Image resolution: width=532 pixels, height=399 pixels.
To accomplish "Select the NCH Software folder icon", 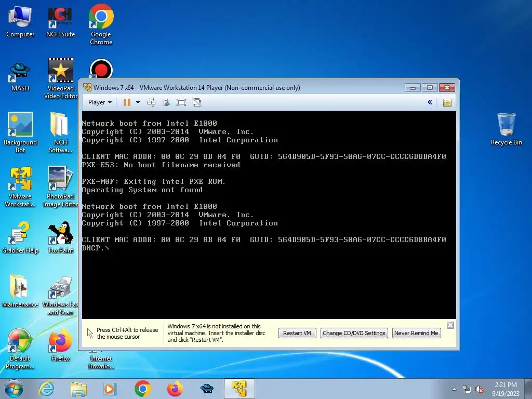I will (60, 132).
